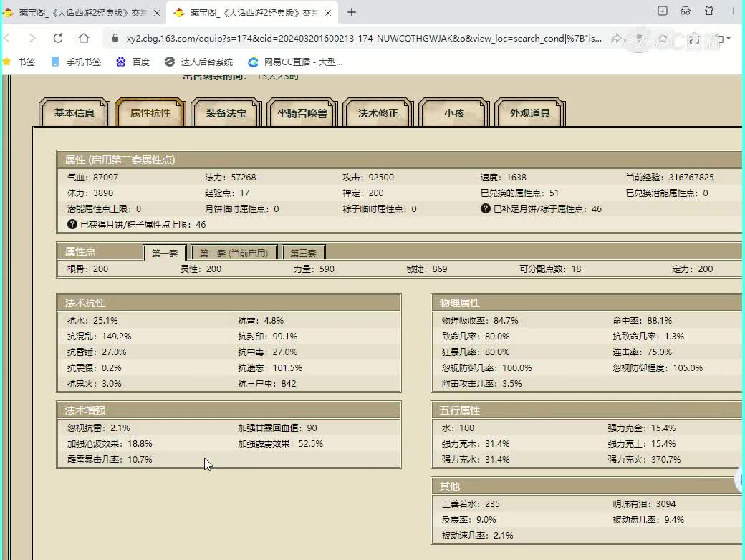Reload the page with refresh icon
The image size is (745, 560).
57,38
